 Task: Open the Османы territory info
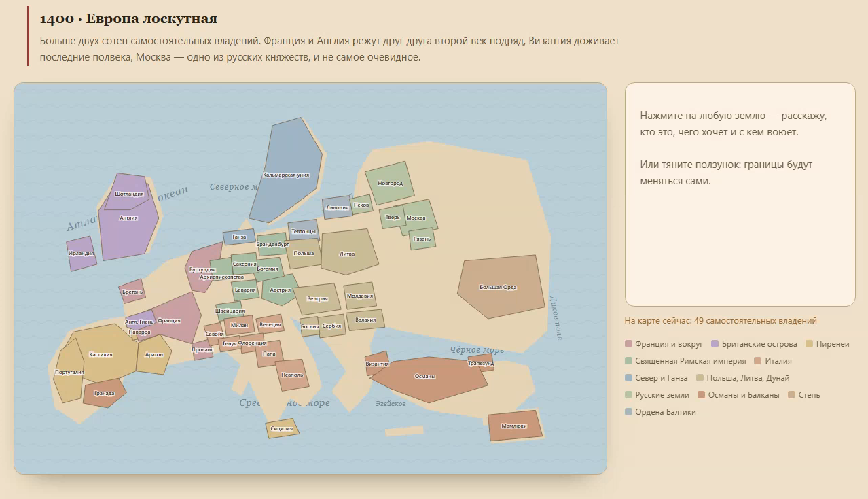(428, 379)
